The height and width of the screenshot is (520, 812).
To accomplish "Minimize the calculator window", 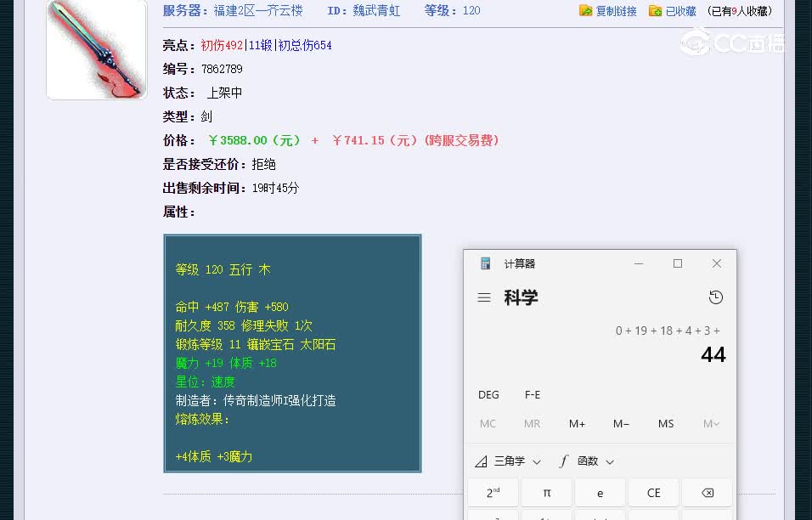I will (639, 263).
